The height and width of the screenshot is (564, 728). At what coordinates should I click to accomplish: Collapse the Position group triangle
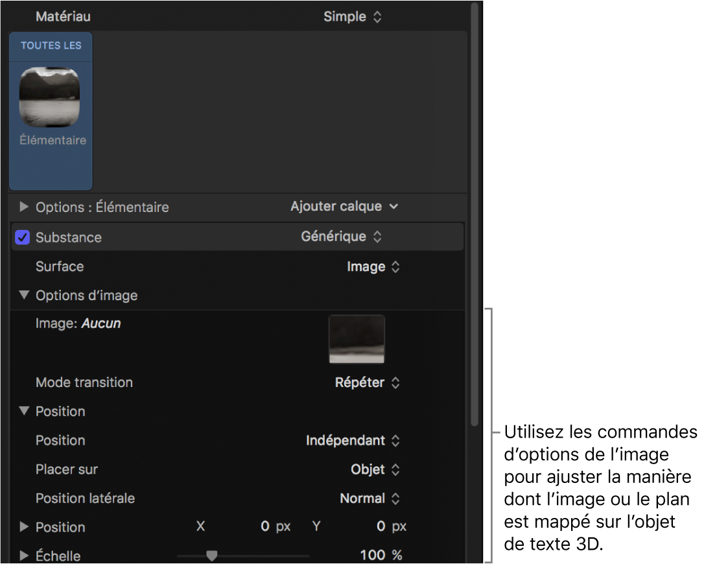(24, 412)
